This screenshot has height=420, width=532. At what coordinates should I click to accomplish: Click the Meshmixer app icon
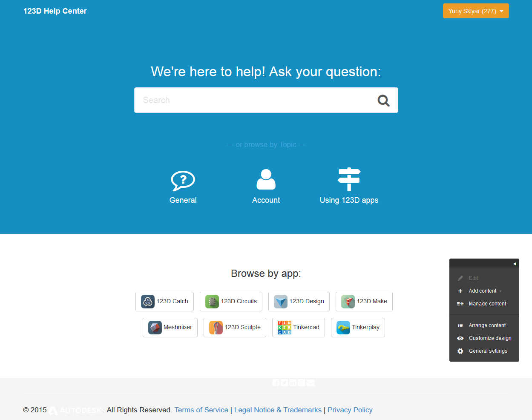(x=155, y=328)
